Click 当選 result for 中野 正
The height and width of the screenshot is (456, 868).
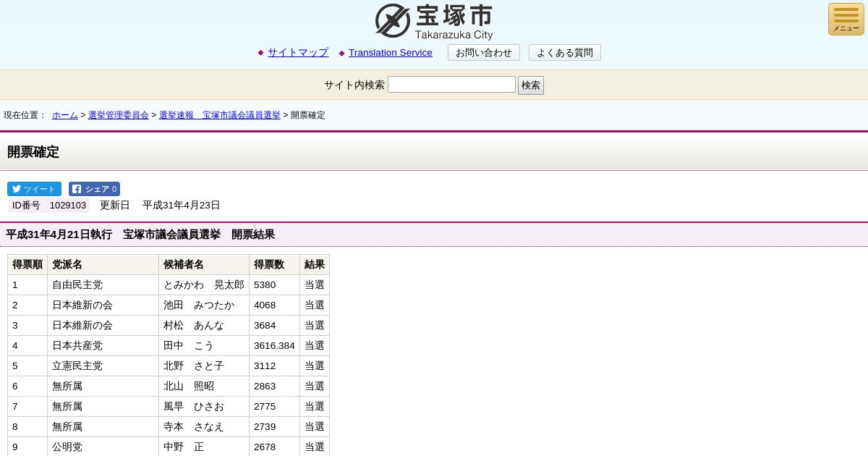315,447
